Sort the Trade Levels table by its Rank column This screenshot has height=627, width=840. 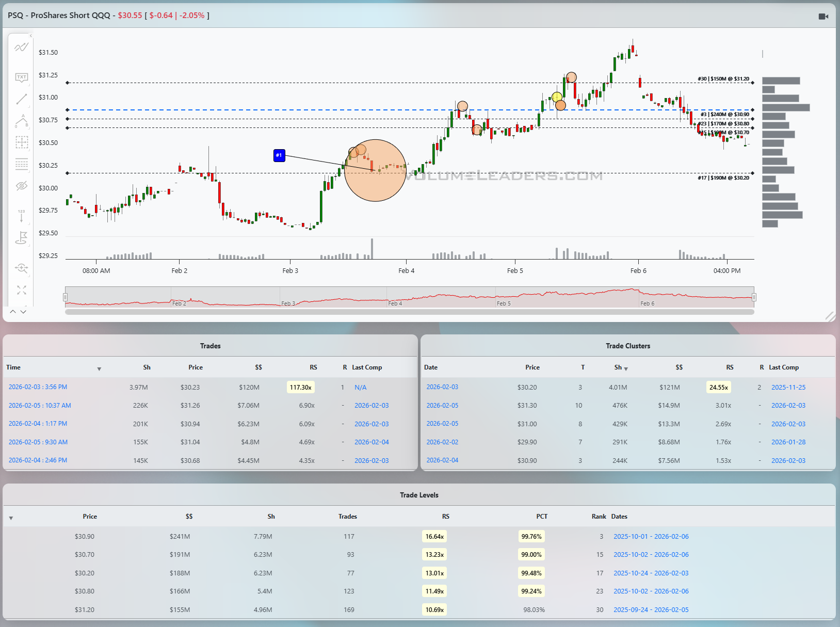point(599,517)
